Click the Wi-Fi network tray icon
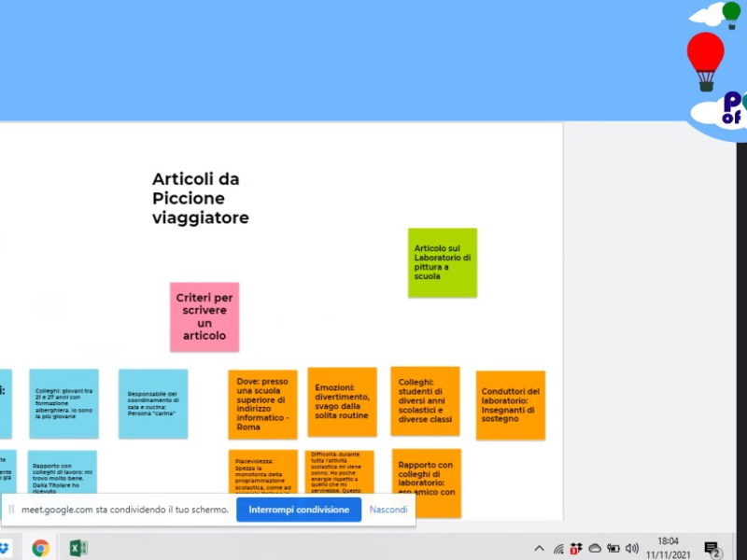Image resolution: width=747 pixels, height=560 pixels. click(558, 549)
